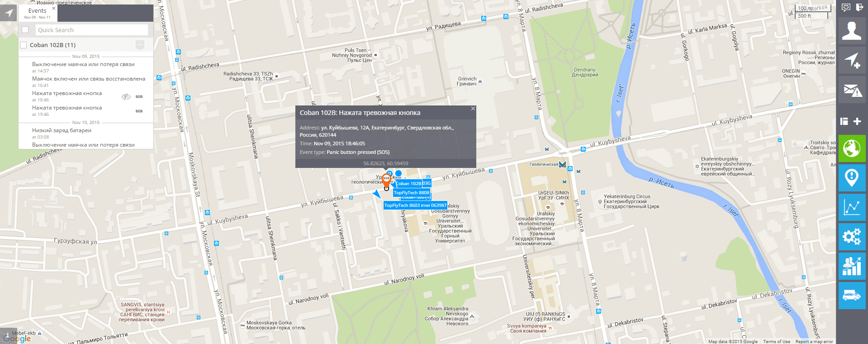
Task: Click the add widget plus icon
Action: [x=857, y=121]
